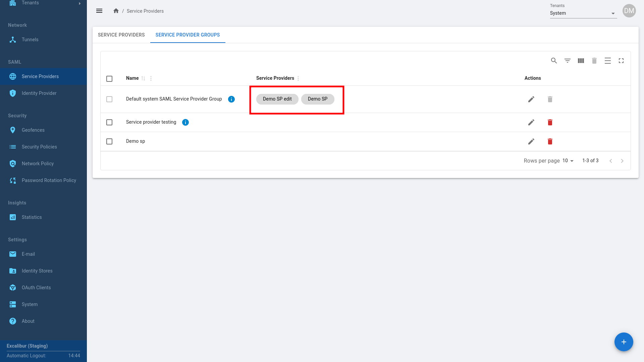Check the Demo sp row
The width and height of the screenshot is (644, 362).
coord(109,141)
